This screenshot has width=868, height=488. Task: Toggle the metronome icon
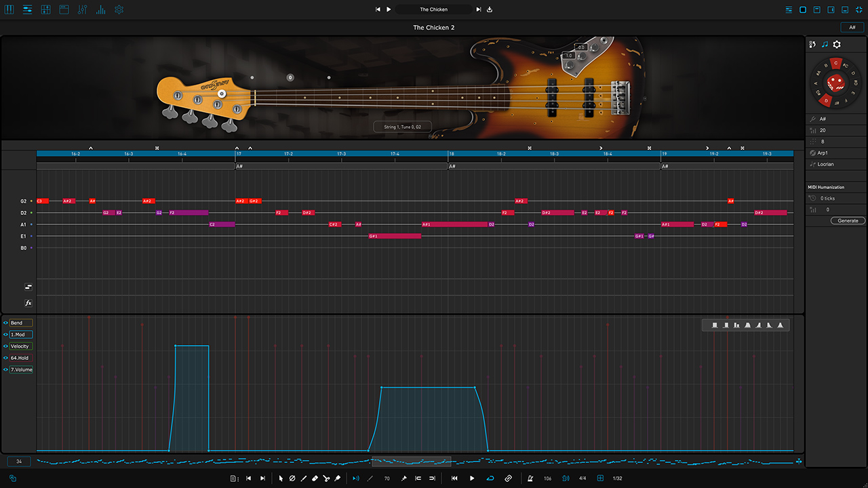pos(530,479)
